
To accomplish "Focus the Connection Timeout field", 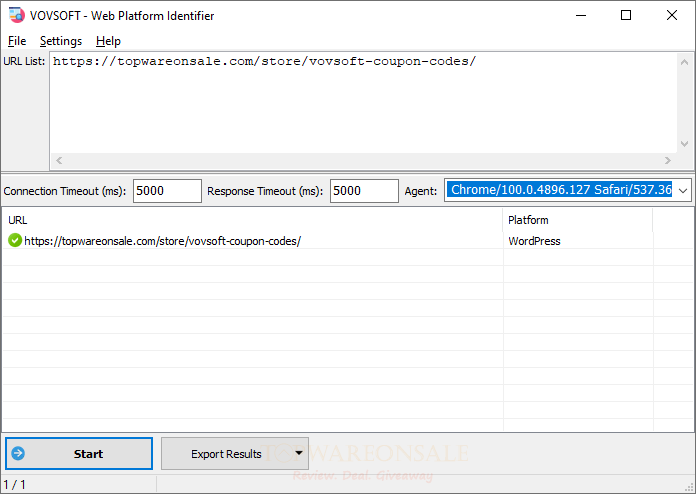I will pyautogui.click(x=167, y=191).
